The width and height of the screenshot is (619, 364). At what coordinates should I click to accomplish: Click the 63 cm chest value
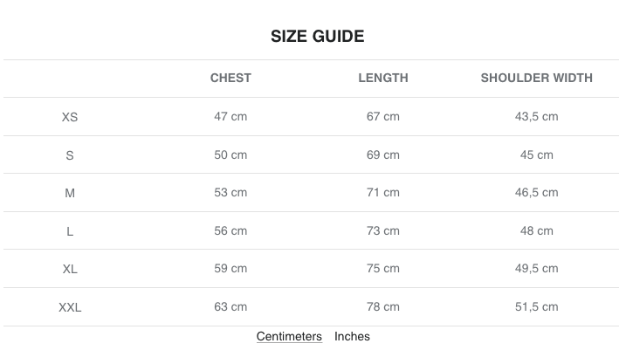pos(230,306)
